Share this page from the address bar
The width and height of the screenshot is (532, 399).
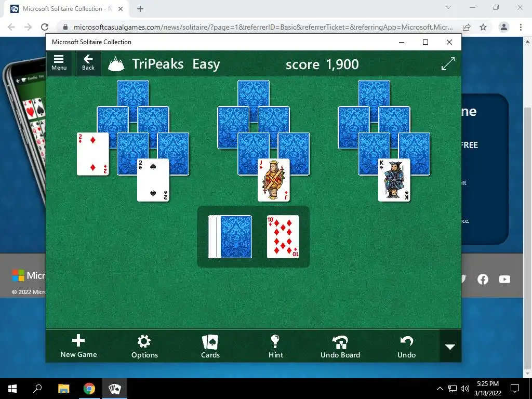tap(467, 27)
